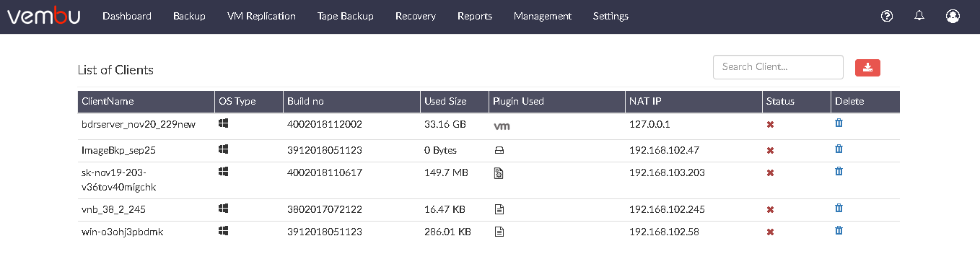The width and height of the screenshot is (980, 267).
Task: Click the red status cross for vnb_38_2_245
Action: 770,210
